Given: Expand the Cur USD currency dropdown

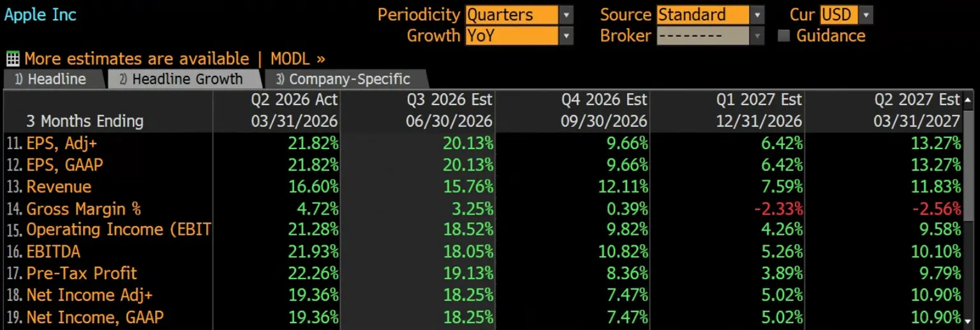Looking at the screenshot, I should 866,15.
